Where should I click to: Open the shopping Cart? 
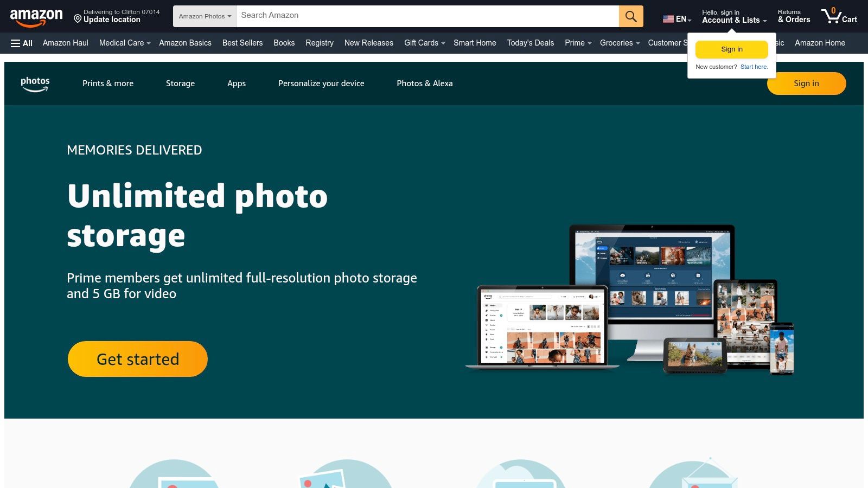point(838,16)
